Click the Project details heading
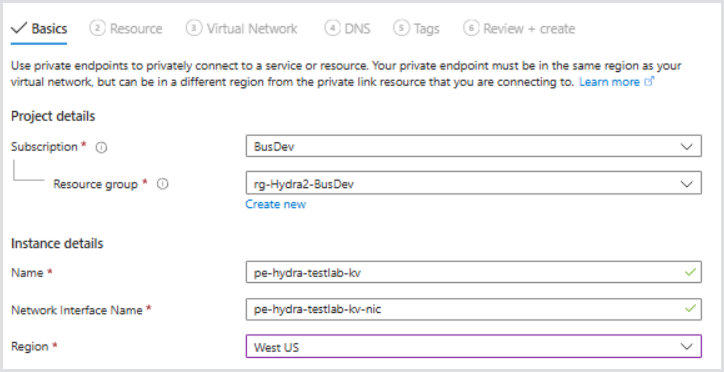This screenshot has width=724, height=372. tap(53, 116)
